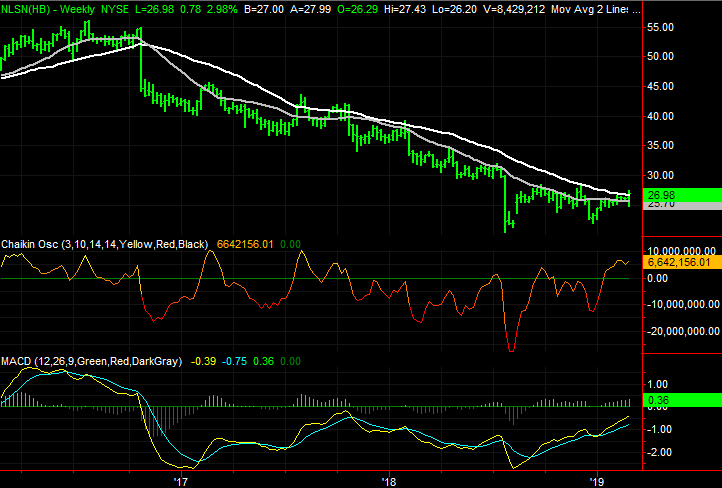Click the Chaikin oscillator deep trough in 2018
This screenshot has width=722, height=488.
(512, 350)
